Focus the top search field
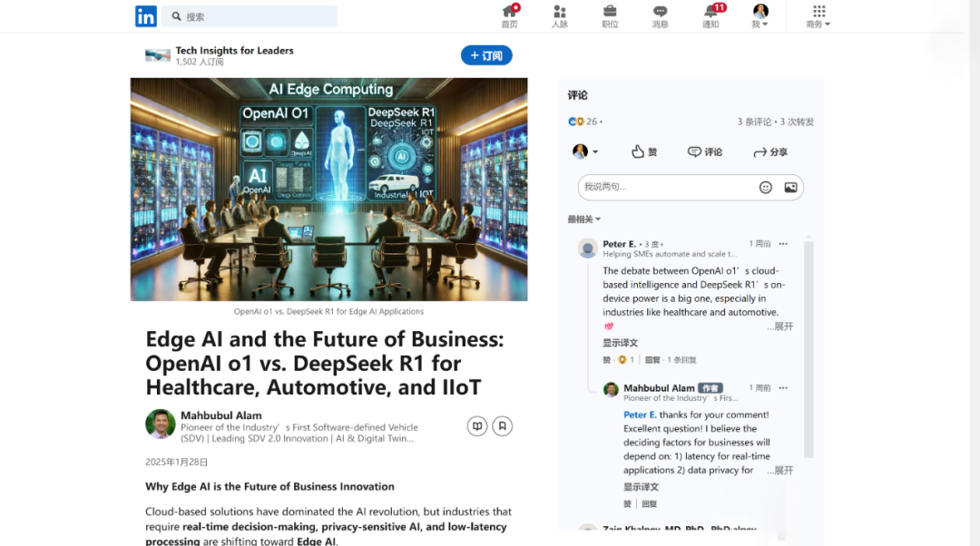 coord(250,16)
